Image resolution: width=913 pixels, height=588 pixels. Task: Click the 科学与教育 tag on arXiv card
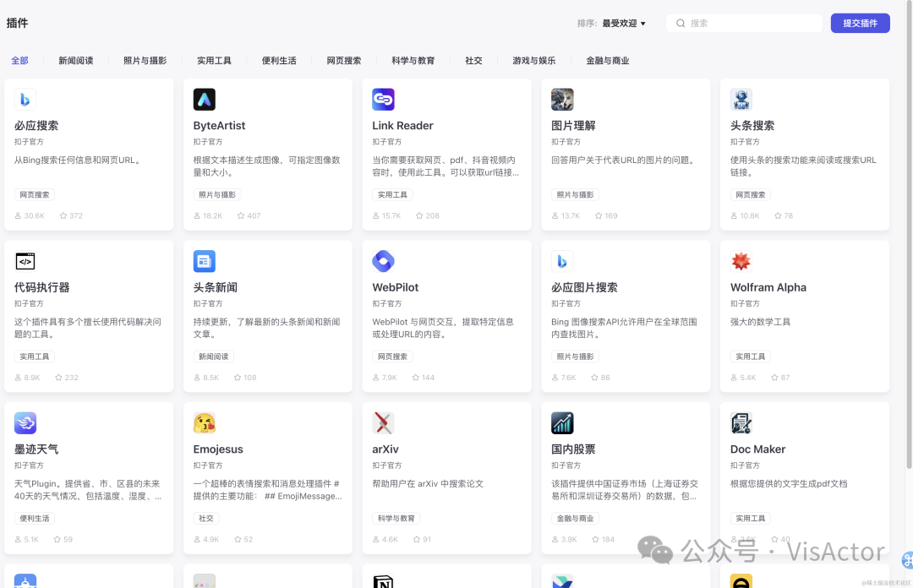tap(396, 518)
